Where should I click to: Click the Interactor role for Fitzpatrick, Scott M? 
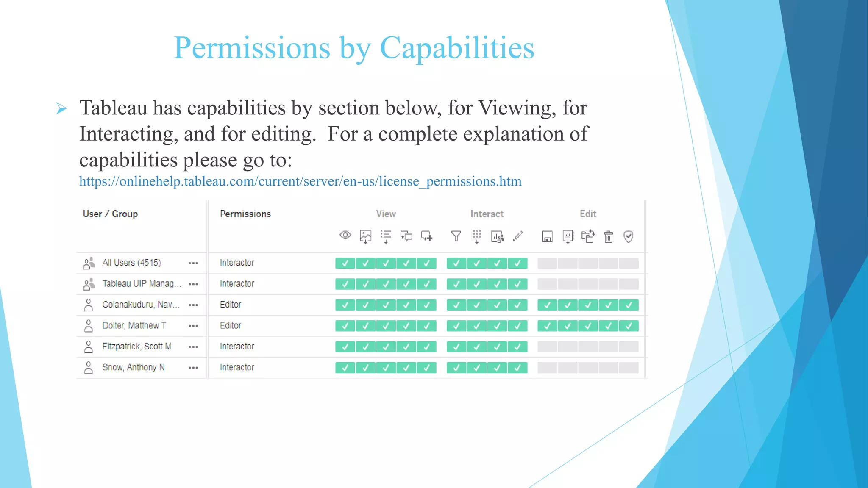[237, 347]
